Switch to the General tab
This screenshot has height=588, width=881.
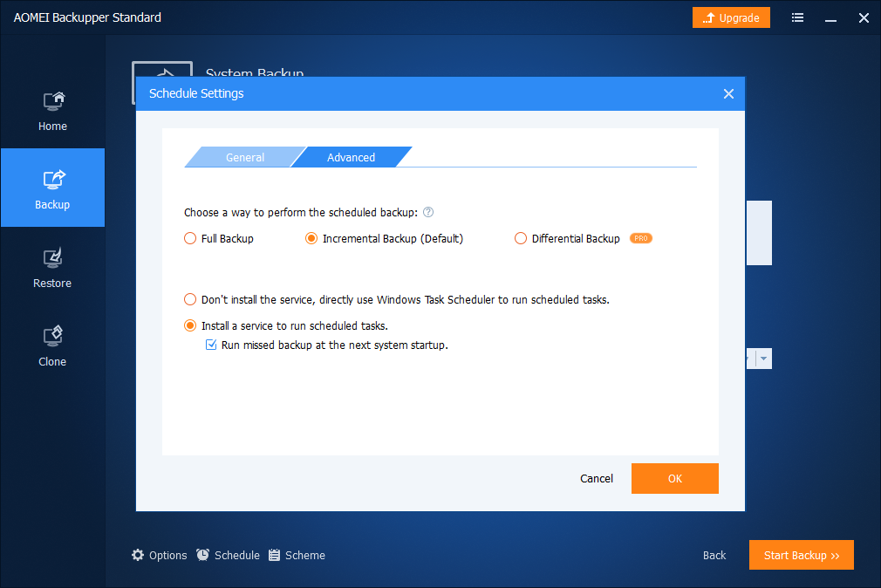(245, 157)
